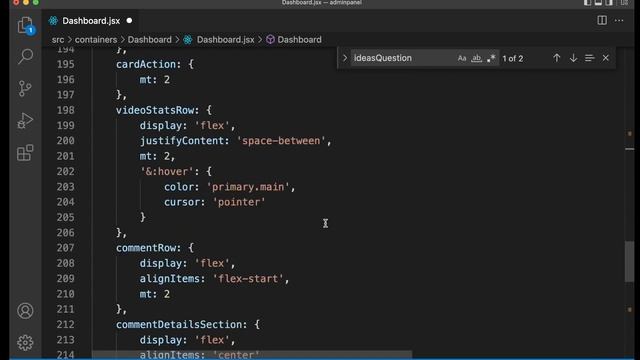Screen dimensions: 640x360
Task: Go to next find match
Action: pyautogui.click(x=573, y=58)
